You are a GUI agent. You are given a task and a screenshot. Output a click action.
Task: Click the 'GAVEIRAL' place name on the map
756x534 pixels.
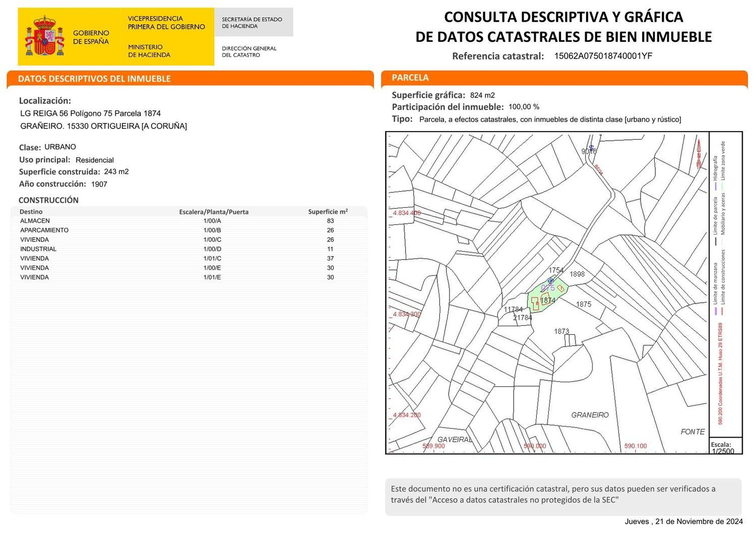[x=455, y=440]
